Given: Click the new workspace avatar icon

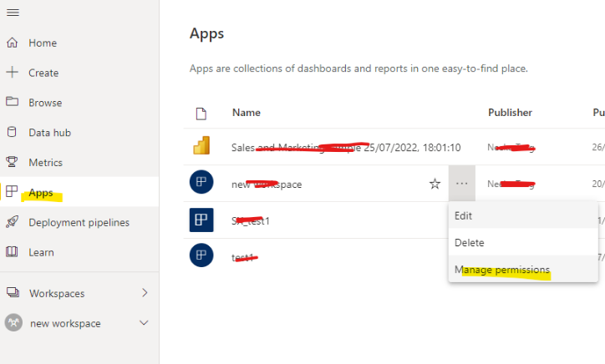Looking at the screenshot, I should 13,322.
